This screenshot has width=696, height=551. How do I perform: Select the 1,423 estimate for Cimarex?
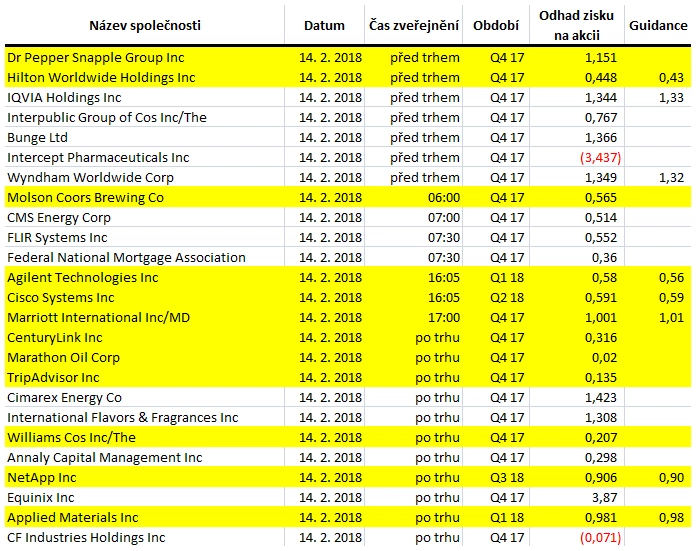tap(601, 397)
